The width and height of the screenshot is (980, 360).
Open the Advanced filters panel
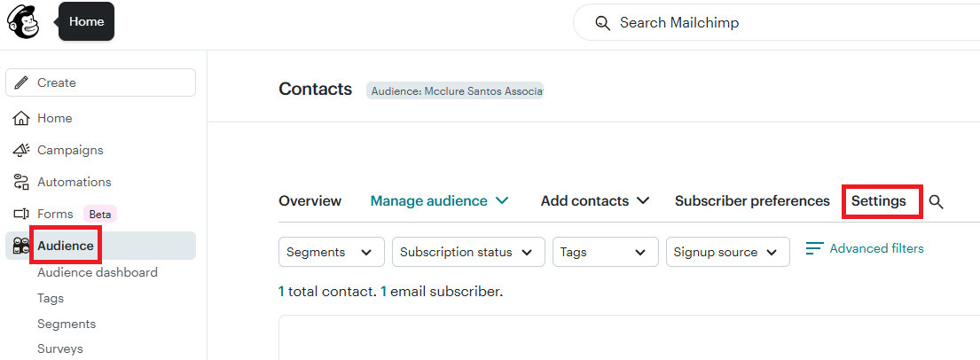coord(865,249)
